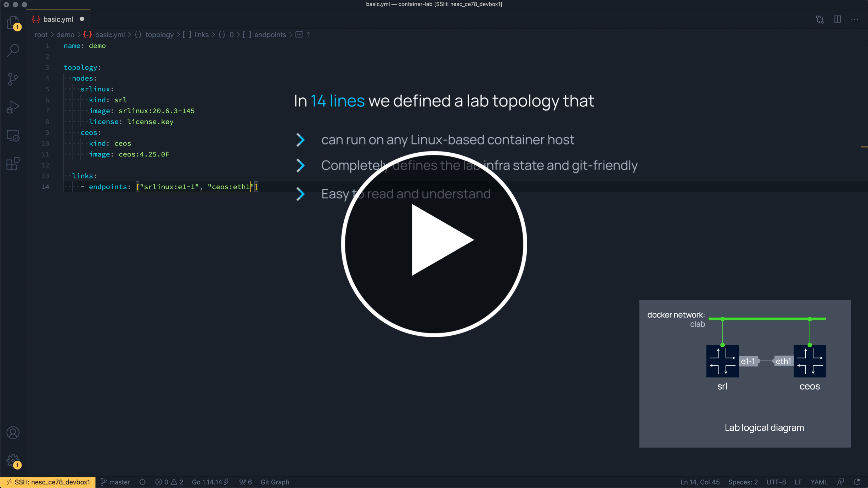Open the Remote SSH connection icon
This screenshot has height=488, width=868.
point(9,481)
